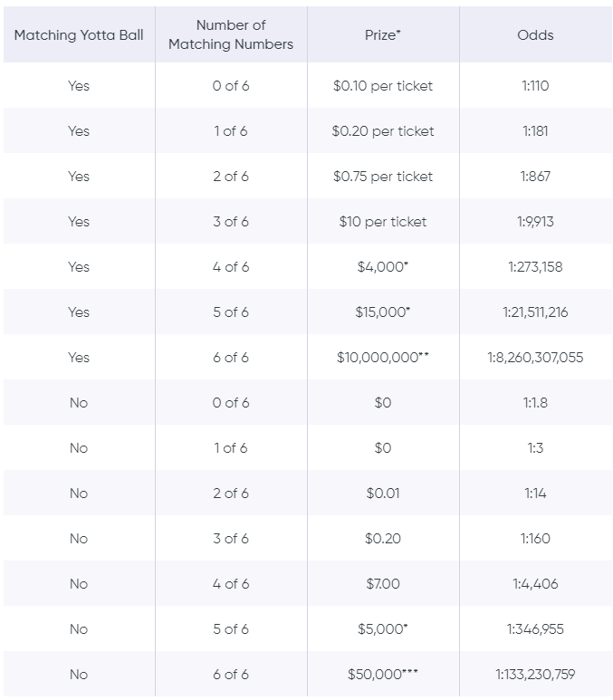Select the $10,000,000 jackpot prize cell
This screenshot has height=700, width=613.
click(383, 357)
